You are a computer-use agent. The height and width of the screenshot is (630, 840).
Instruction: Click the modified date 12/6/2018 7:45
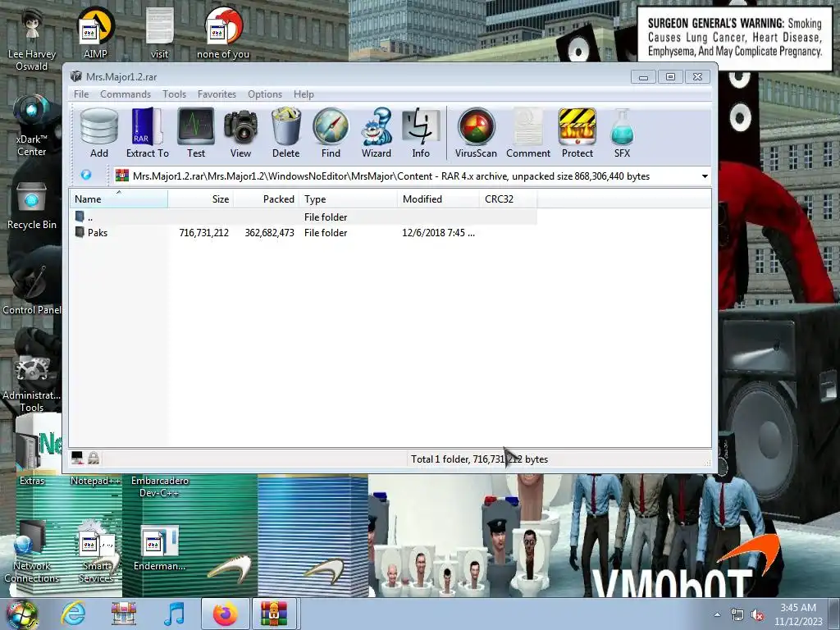pyautogui.click(x=438, y=232)
